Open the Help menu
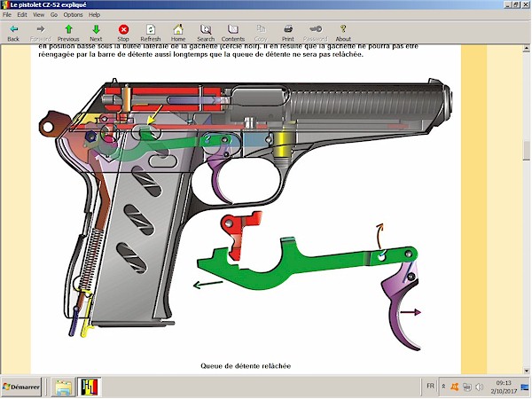 (x=94, y=14)
